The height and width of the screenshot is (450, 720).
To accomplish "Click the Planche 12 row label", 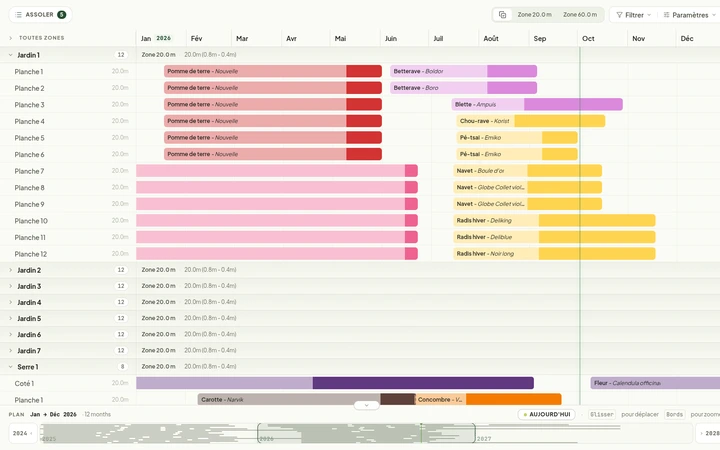I will pyautogui.click(x=30, y=254).
